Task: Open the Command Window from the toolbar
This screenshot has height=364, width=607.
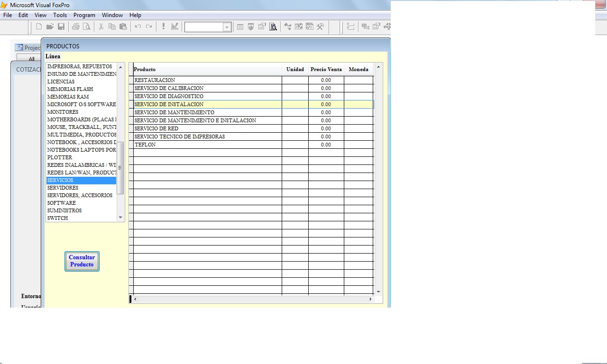Action: point(240,27)
